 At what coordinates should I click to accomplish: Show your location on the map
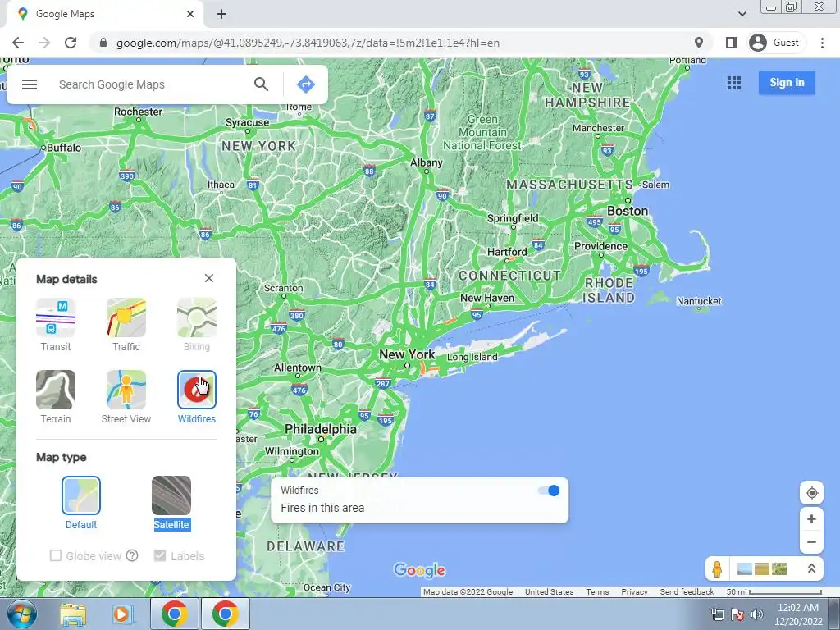click(811, 493)
